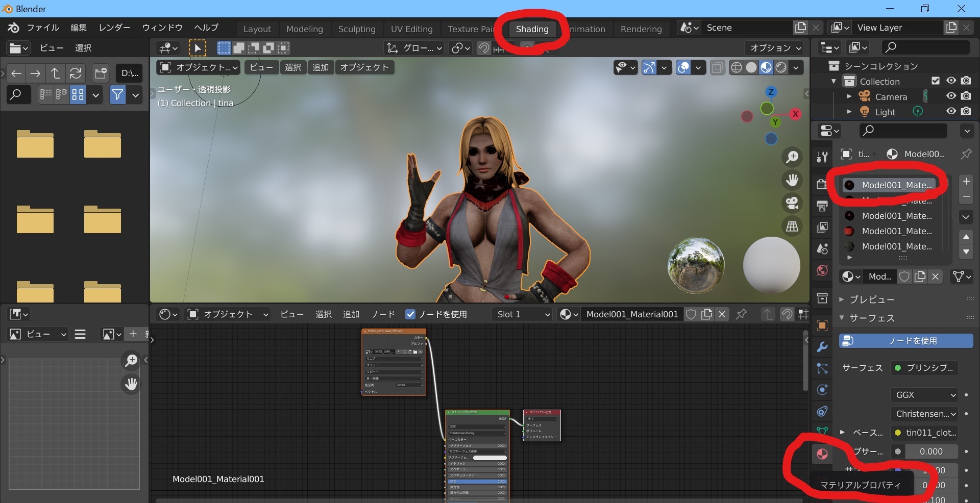
Task: Switch to the Modeling workspace tab
Action: tap(305, 29)
